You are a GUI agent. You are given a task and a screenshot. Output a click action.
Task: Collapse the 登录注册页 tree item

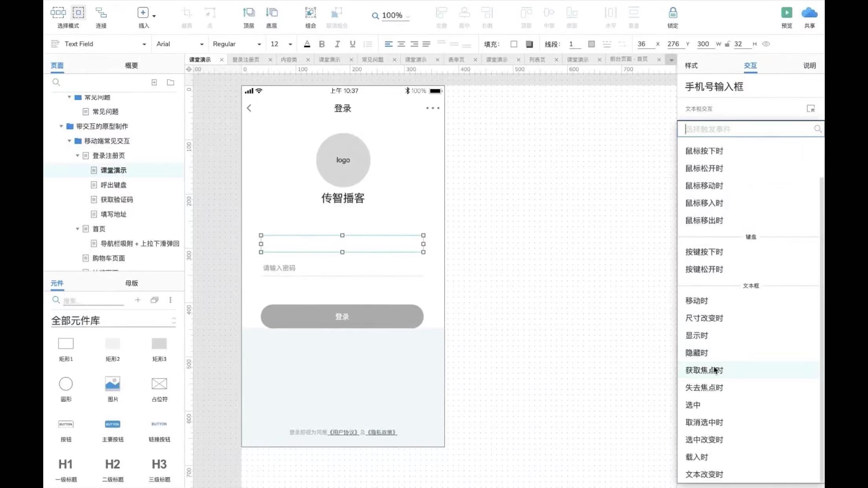click(77, 156)
